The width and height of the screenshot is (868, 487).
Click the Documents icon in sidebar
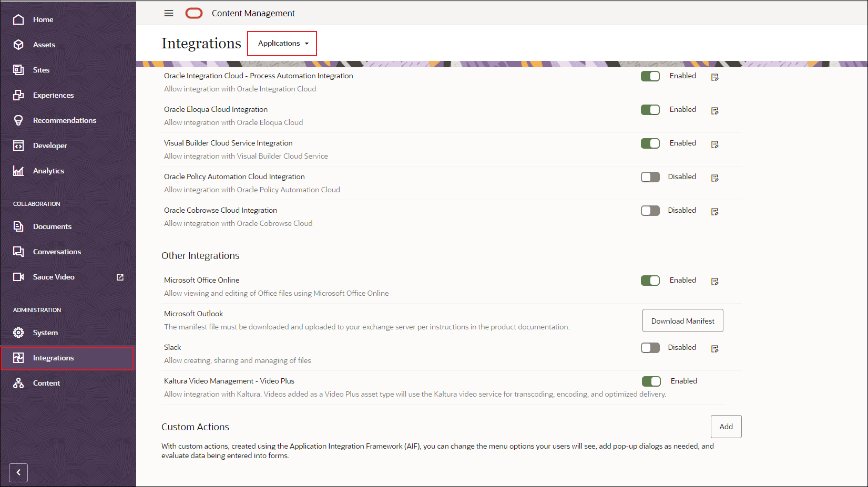[18, 226]
